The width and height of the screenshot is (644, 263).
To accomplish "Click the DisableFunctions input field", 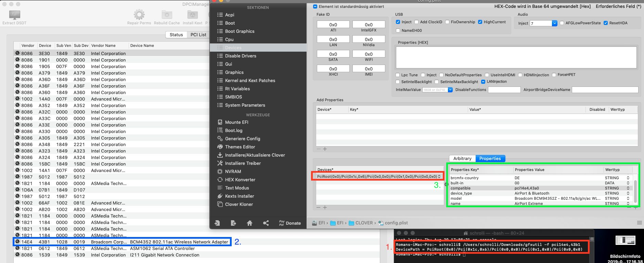I will 504,90.
